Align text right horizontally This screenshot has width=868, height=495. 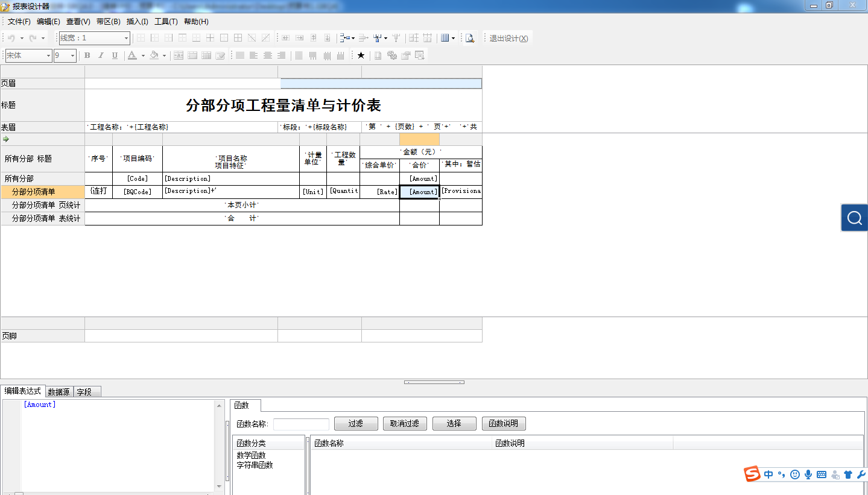pyautogui.click(x=281, y=55)
